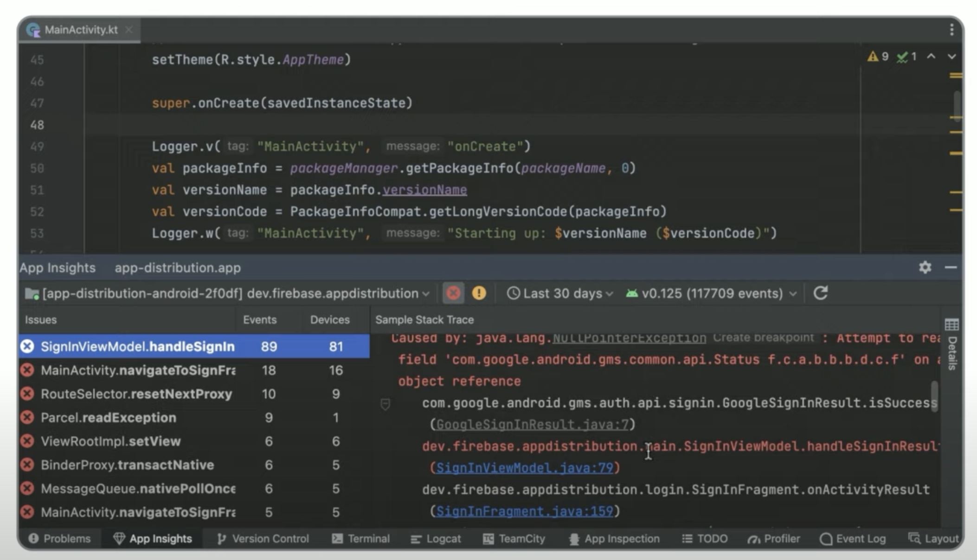Image resolution: width=977 pixels, height=560 pixels.
Task: Click error icon beside RouteSelector.resetNextProxy
Action: pos(27,394)
